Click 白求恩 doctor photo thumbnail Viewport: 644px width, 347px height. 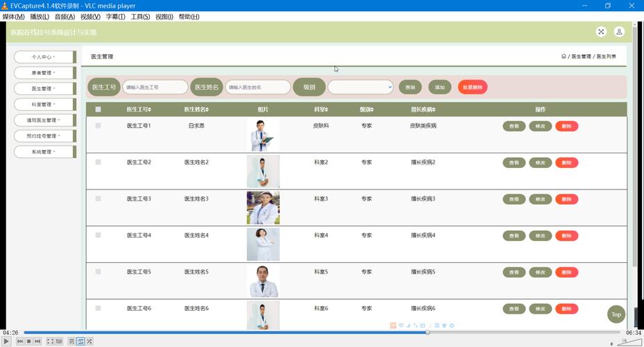coord(263,135)
